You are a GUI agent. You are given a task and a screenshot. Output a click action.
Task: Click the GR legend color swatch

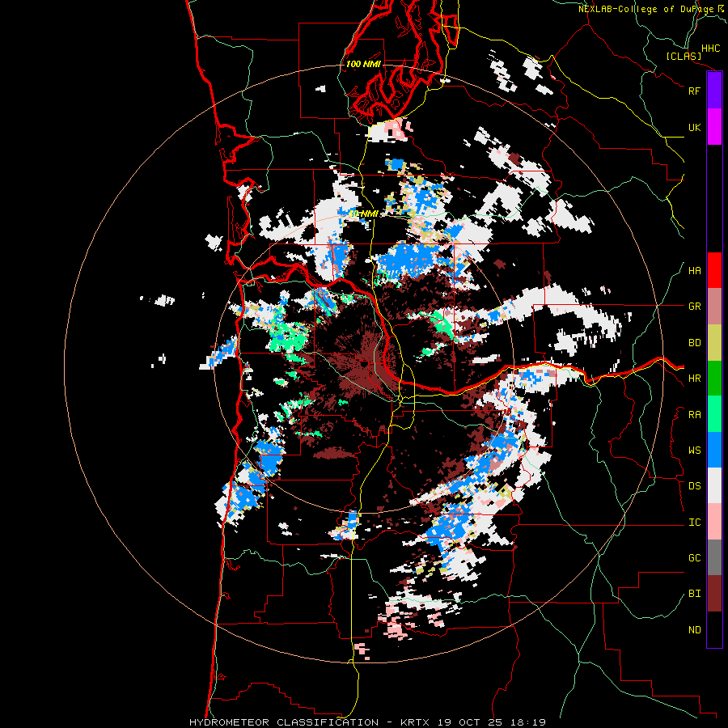714,306
